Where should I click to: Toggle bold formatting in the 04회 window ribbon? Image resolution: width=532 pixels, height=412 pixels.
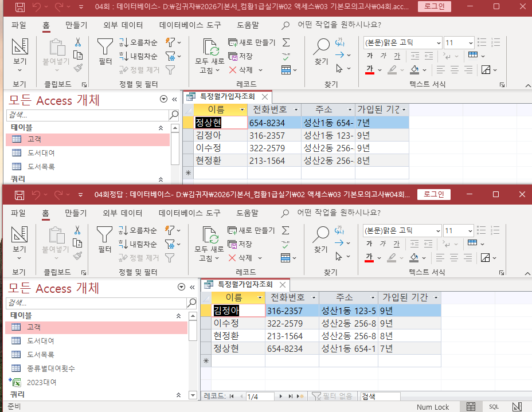click(370, 56)
